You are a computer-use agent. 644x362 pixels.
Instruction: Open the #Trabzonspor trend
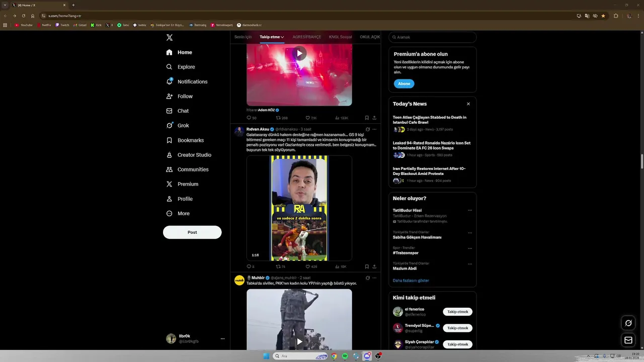(406, 253)
